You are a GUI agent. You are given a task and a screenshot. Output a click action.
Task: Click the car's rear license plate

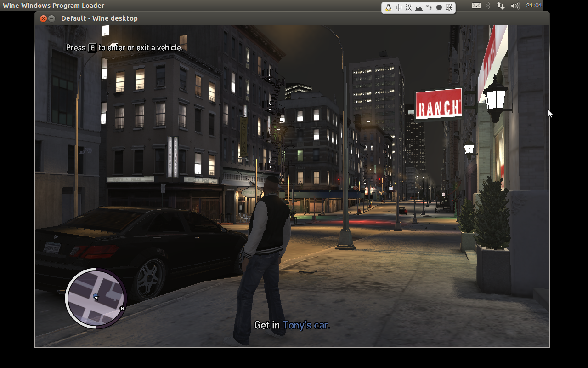52,248
